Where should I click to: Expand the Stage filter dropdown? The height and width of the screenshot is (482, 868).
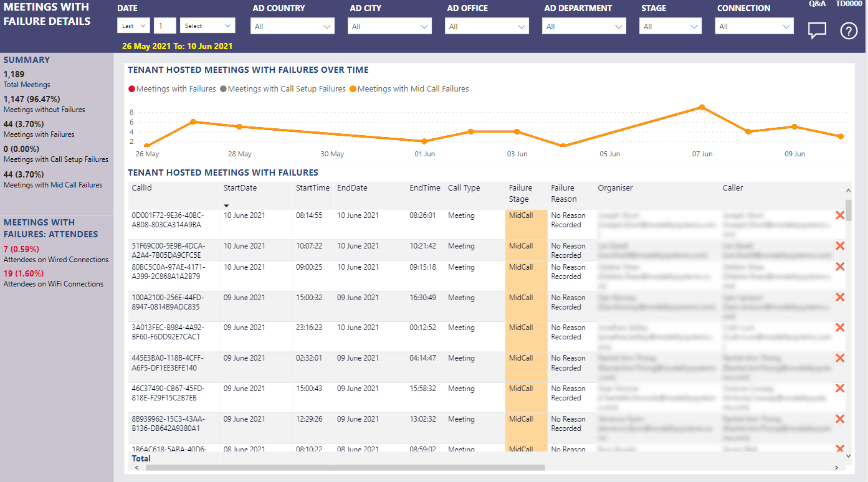(670, 26)
